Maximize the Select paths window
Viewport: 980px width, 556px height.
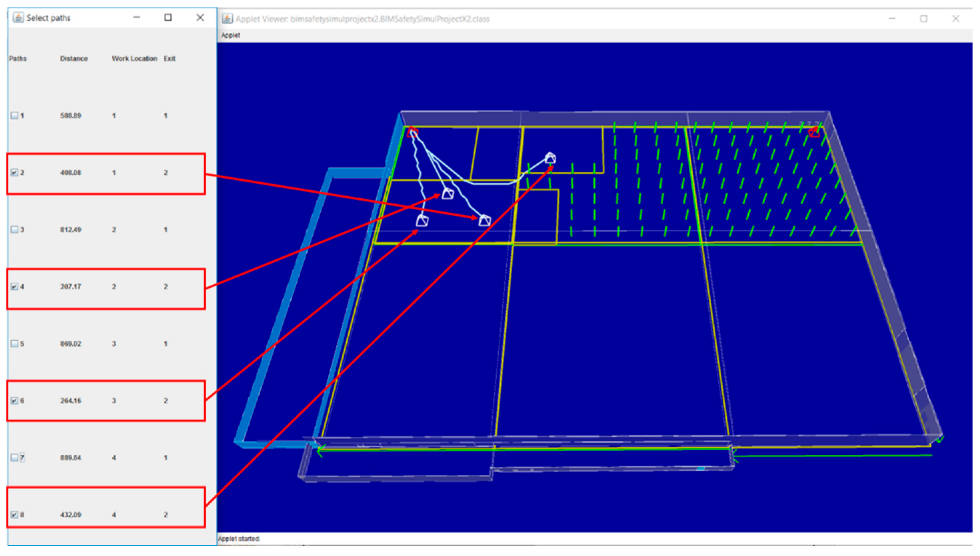pos(168,18)
